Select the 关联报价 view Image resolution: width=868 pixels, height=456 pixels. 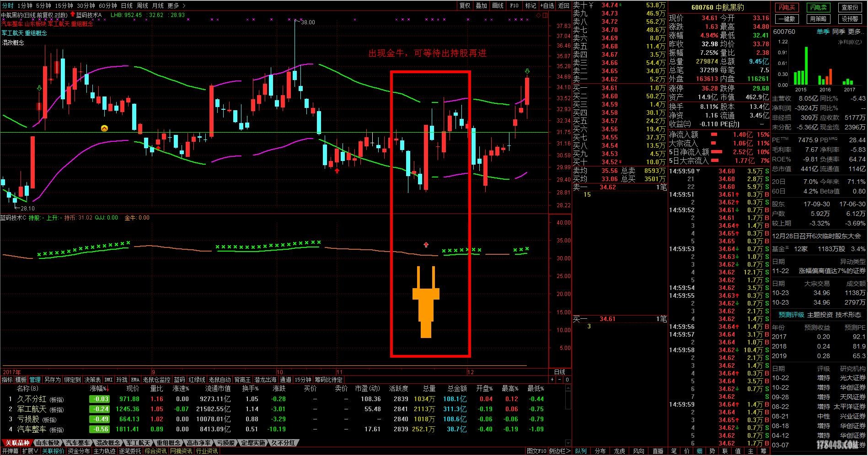54,451
